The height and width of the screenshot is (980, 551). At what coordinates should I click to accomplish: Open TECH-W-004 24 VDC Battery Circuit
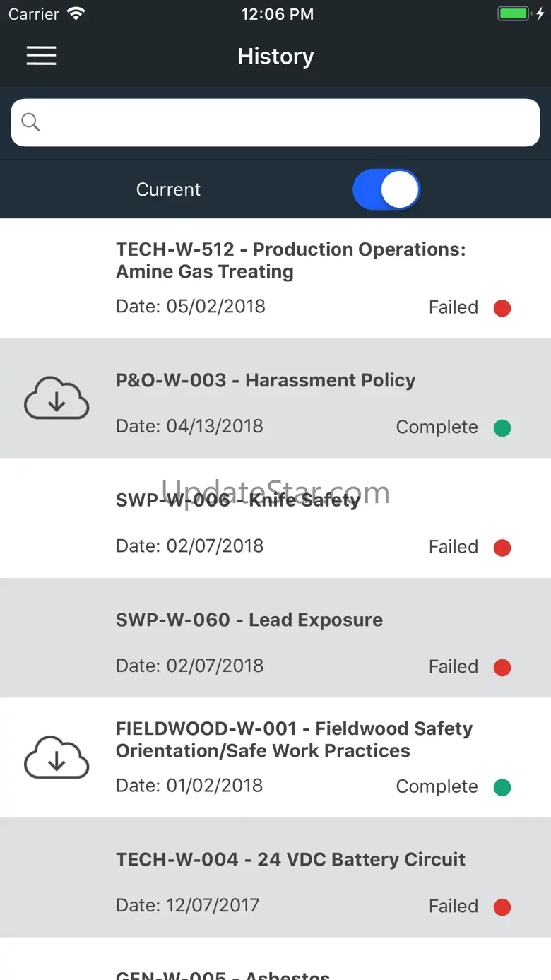275,878
